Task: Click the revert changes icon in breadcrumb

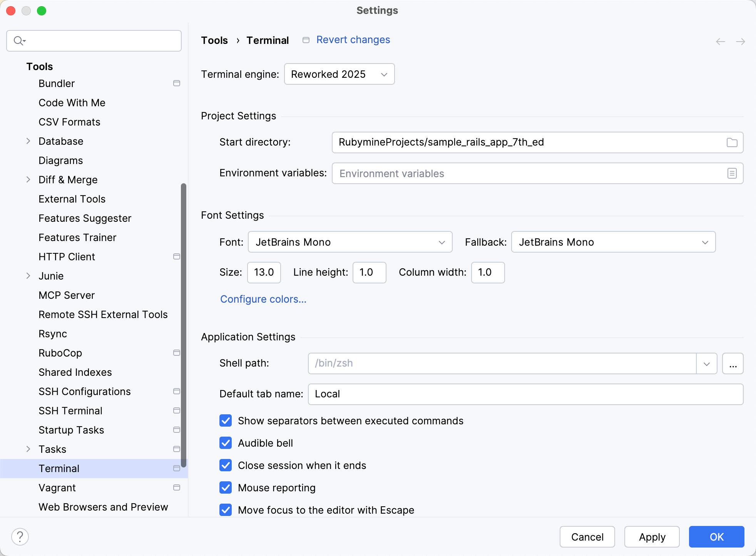Action: (x=306, y=40)
